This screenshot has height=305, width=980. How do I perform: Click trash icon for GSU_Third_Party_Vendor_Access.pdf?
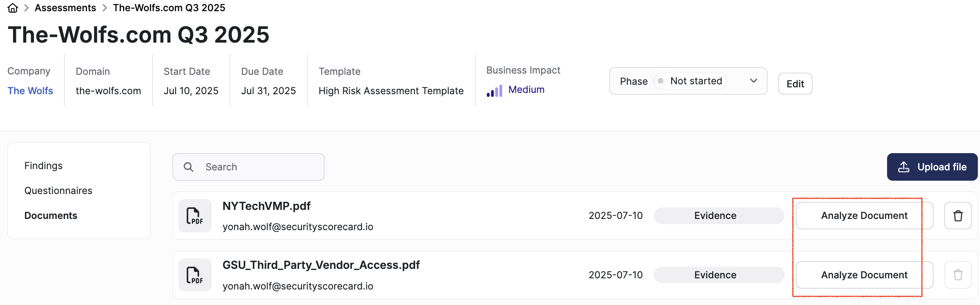point(958,275)
